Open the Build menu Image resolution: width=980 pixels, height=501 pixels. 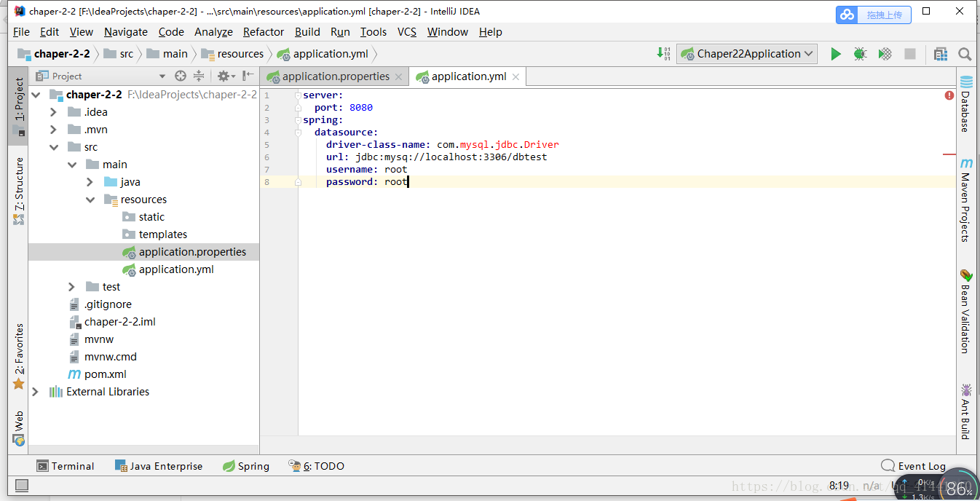(307, 32)
